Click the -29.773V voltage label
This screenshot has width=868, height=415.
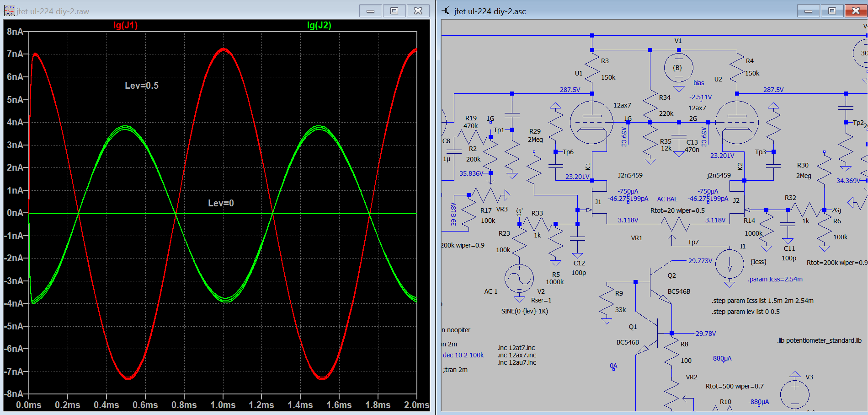pyautogui.click(x=700, y=261)
